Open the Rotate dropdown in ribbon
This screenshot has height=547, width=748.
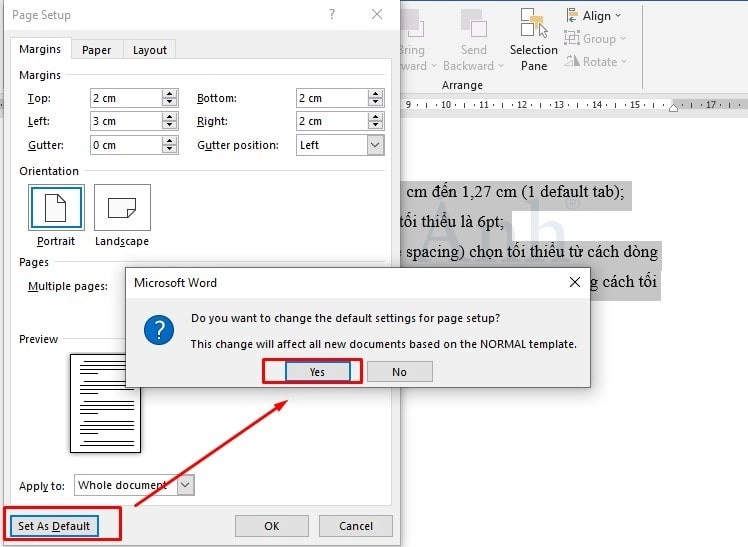[595, 62]
